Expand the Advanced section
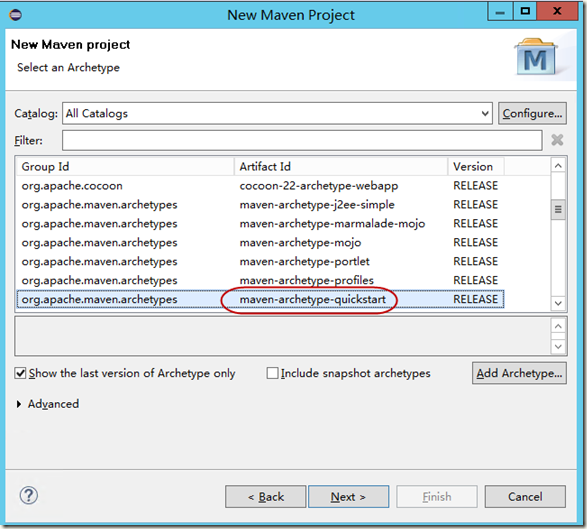This screenshot has height=529, width=587. 19,404
